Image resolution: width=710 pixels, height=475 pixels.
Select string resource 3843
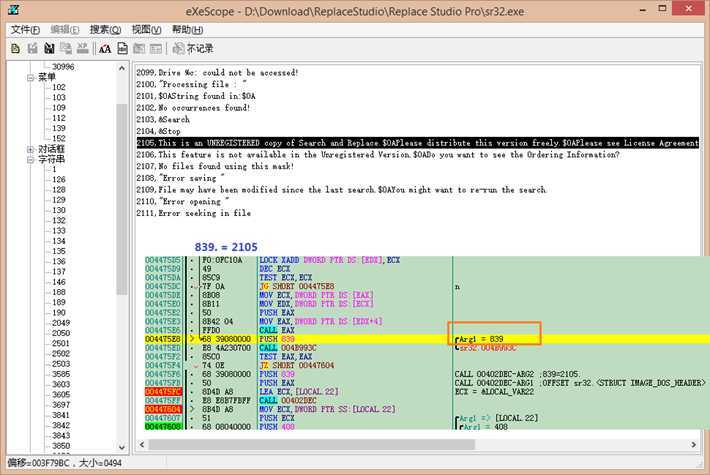tap(61, 436)
